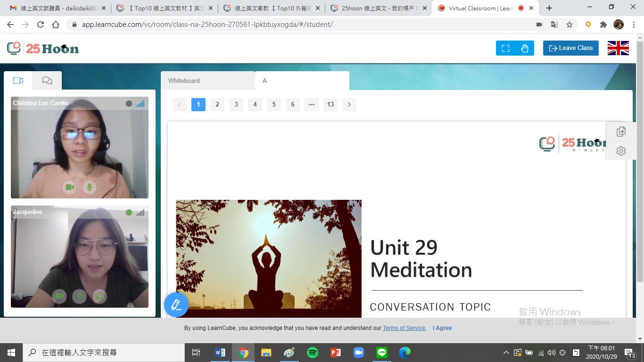
Task: Select the A document tab
Action: point(302,81)
